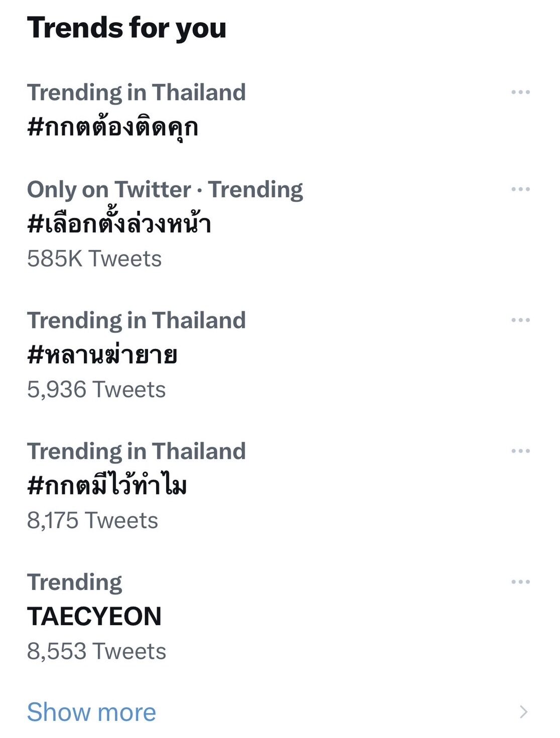Click the Show more link
Image resolution: width=560 pixels, height=738 pixels.
[x=91, y=712]
